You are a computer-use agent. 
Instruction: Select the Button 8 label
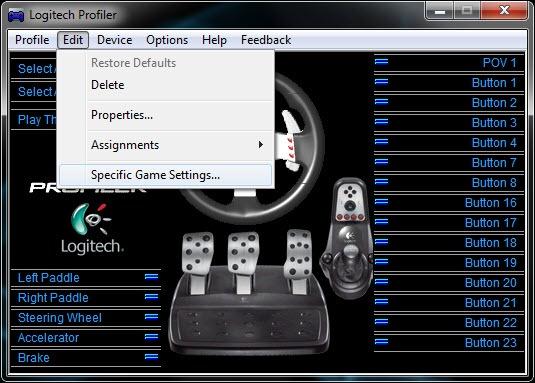pos(494,183)
